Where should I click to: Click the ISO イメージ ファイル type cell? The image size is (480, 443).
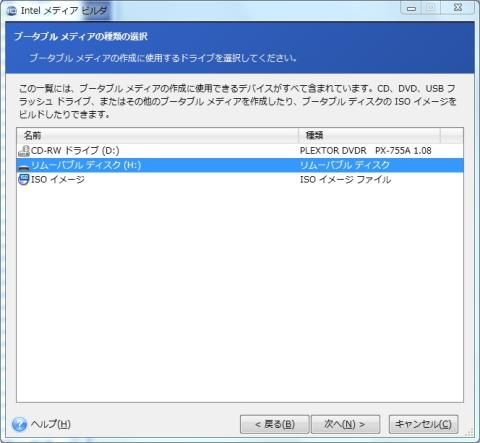coord(345,179)
